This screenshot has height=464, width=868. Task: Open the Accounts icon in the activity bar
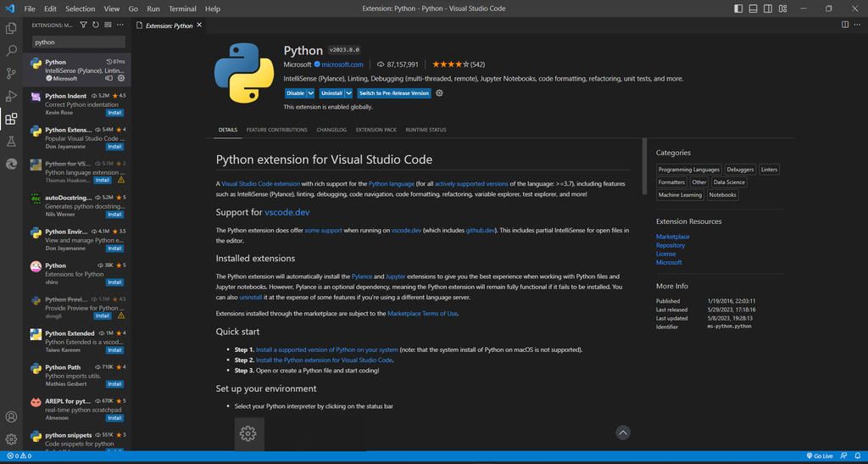pyautogui.click(x=11, y=416)
